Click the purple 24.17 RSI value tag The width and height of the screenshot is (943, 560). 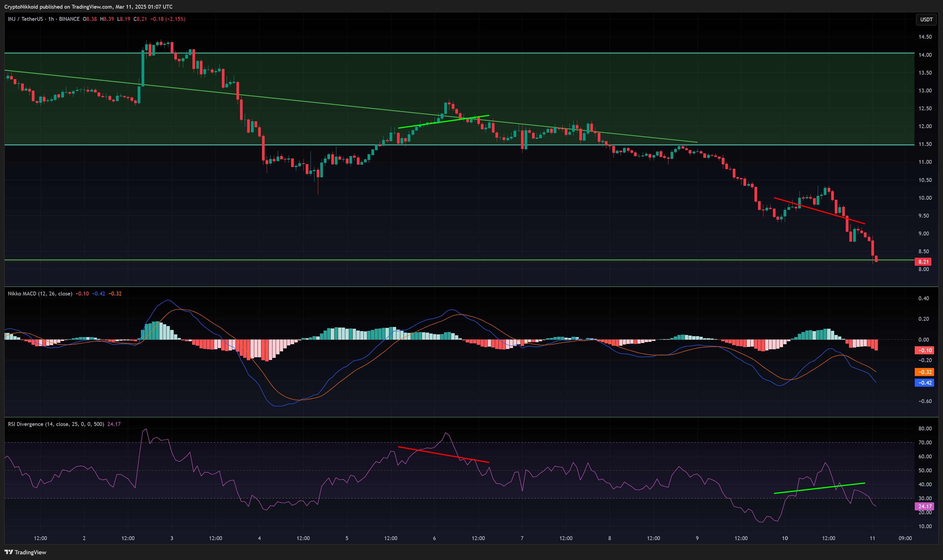(924, 506)
